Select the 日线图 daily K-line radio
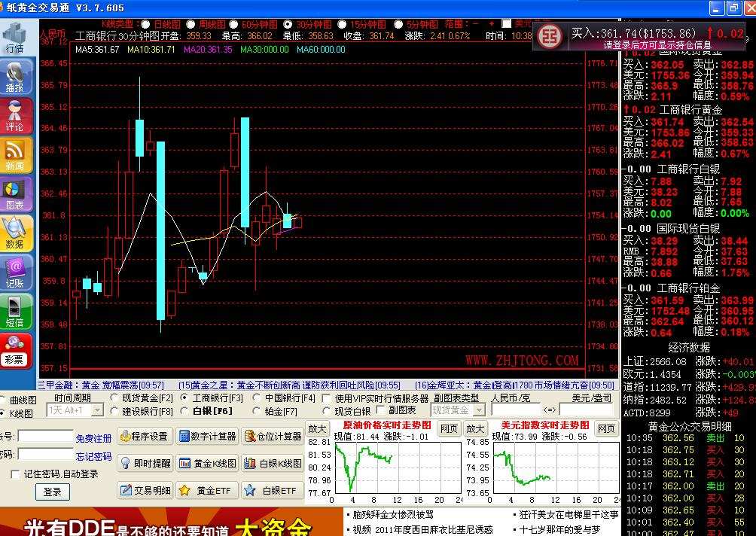Screen dimensions: 756x536 (x=145, y=24)
